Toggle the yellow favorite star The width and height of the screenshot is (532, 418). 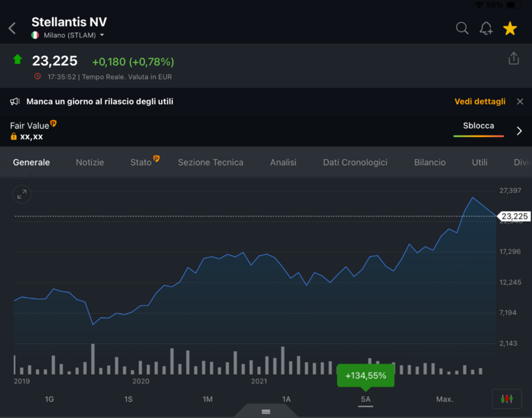point(510,28)
